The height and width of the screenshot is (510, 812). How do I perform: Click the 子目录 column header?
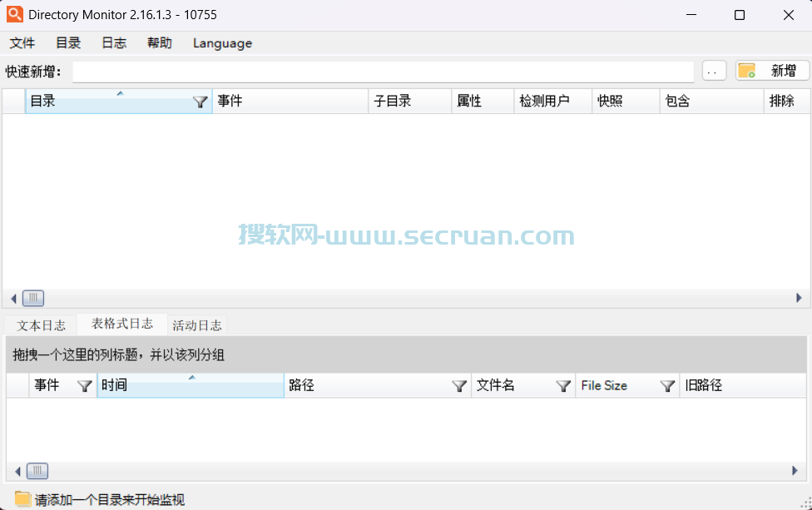[x=409, y=101]
